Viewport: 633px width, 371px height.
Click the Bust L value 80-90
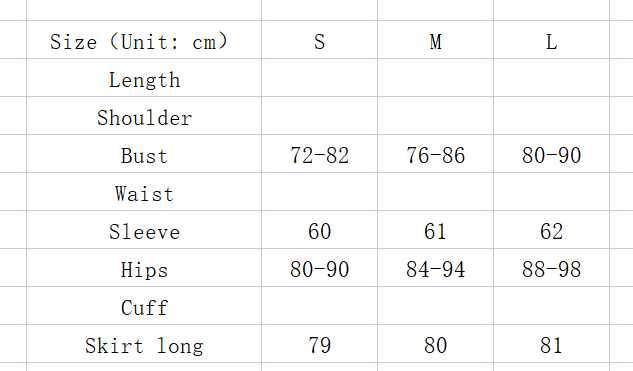click(x=551, y=153)
